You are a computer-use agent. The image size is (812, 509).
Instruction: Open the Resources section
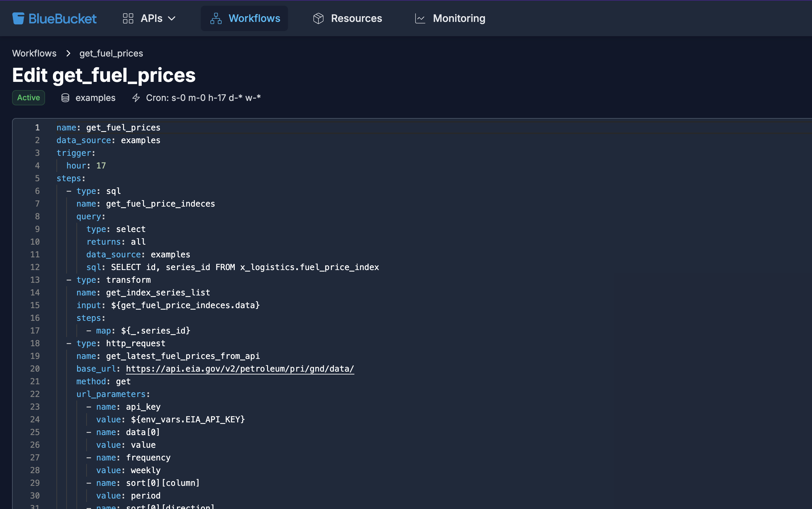[x=357, y=18]
